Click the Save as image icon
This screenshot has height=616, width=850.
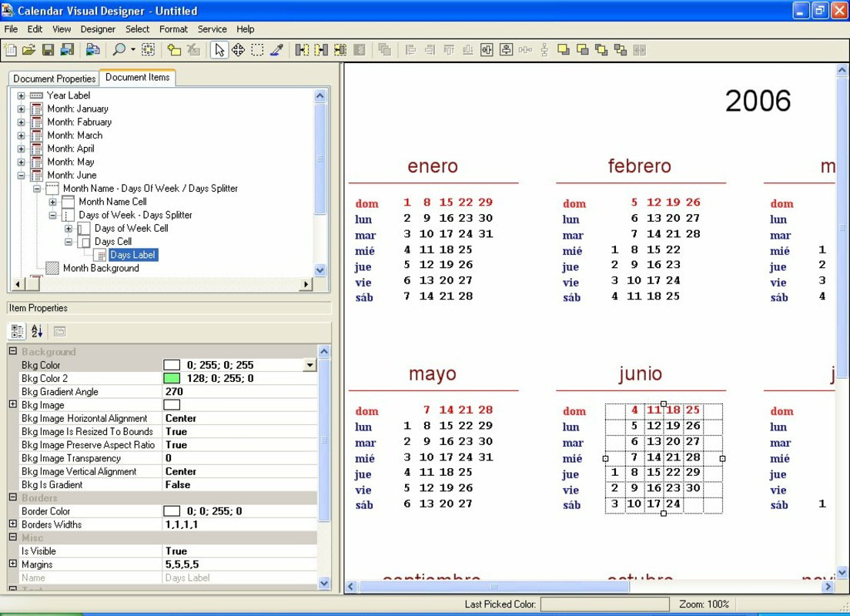click(x=67, y=50)
